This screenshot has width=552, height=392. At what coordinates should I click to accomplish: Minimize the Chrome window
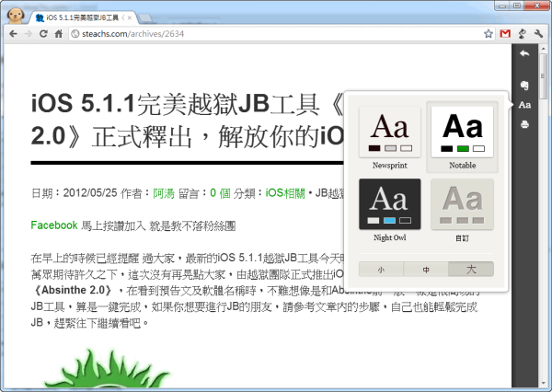coord(501,6)
